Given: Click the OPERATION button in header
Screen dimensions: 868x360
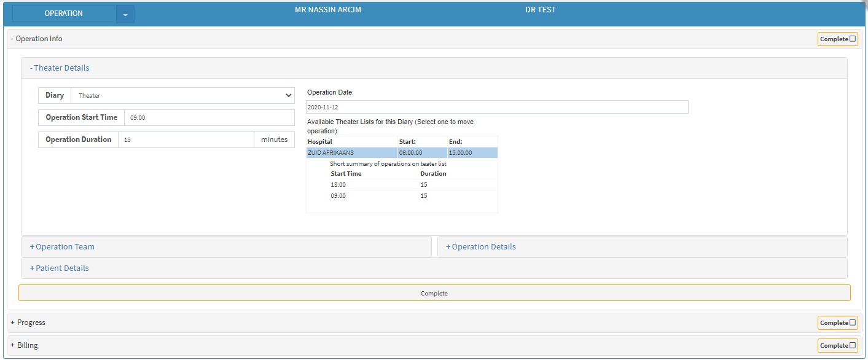Looking at the screenshot, I should click(x=64, y=14).
